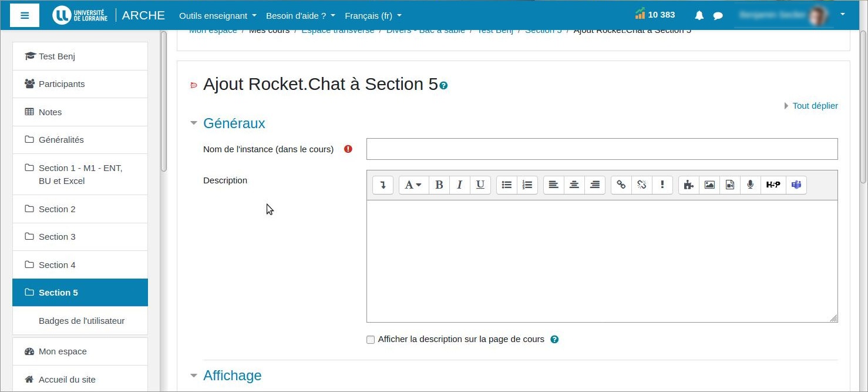Open the Outils enseignant menu
868x392 pixels.
click(x=217, y=16)
